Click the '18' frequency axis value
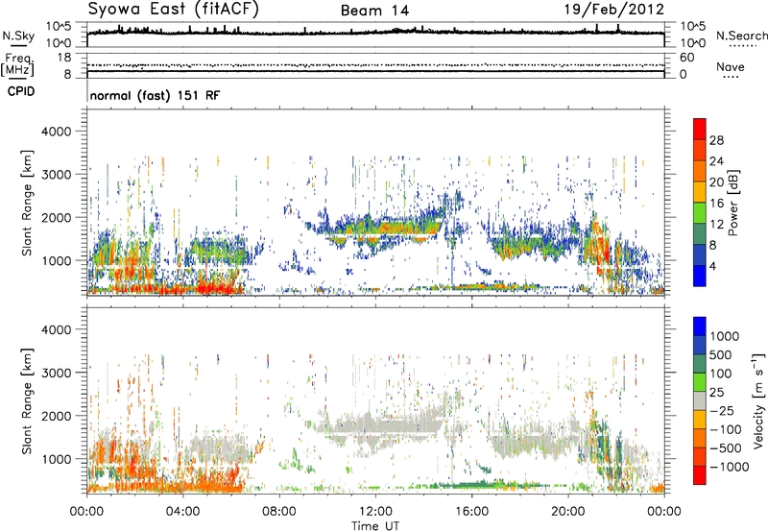 tap(64, 58)
